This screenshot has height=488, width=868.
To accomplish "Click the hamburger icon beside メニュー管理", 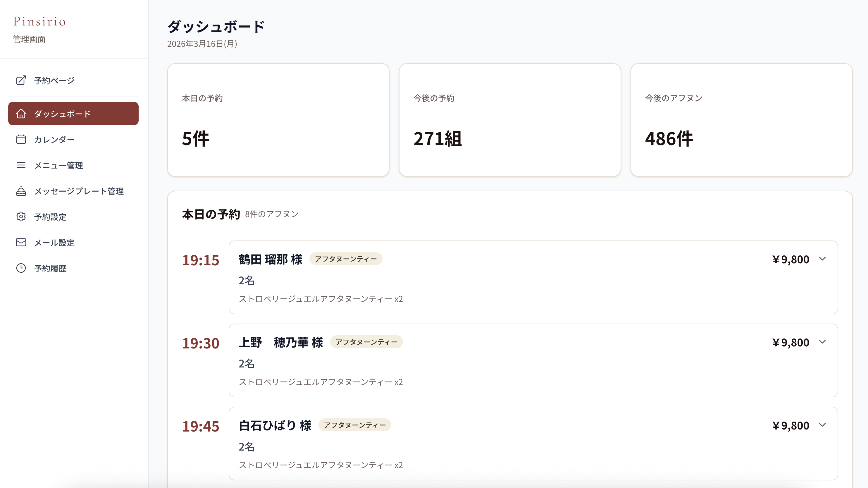I will pyautogui.click(x=21, y=165).
